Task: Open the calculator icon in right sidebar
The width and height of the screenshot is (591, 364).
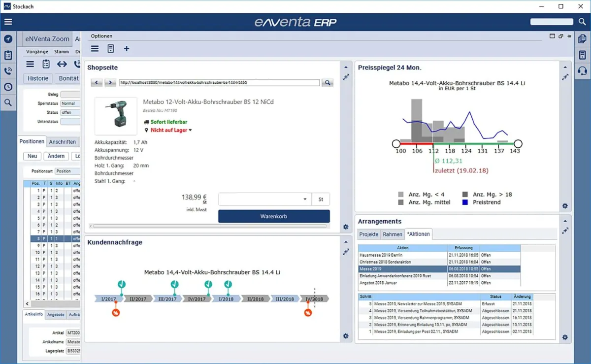Action: click(x=582, y=55)
